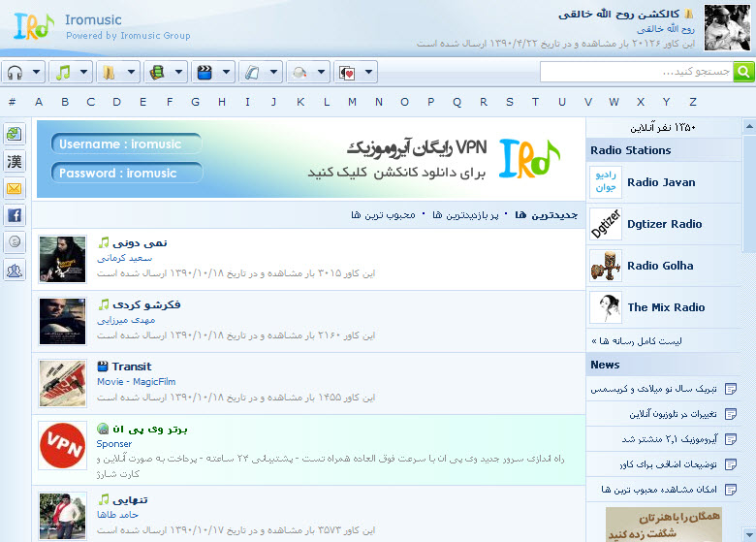Open the تنهایی song title
This screenshot has width=756, height=542.
pyautogui.click(x=130, y=499)
